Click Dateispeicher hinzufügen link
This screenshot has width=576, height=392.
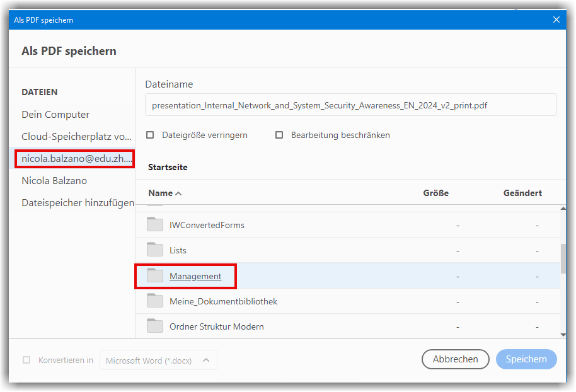coord(78,203)
